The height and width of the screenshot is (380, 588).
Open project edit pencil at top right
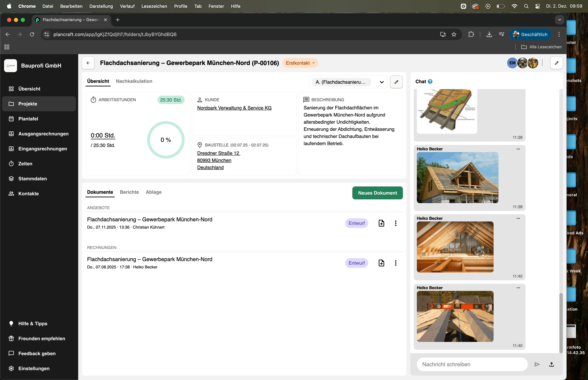click(556, 63)
